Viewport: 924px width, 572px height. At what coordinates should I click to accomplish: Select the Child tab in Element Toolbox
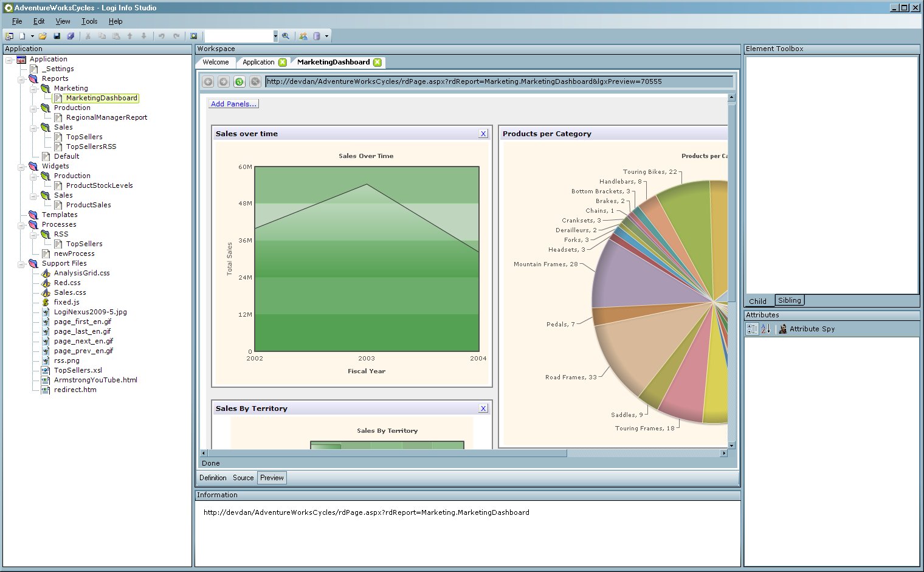(757, 301)
